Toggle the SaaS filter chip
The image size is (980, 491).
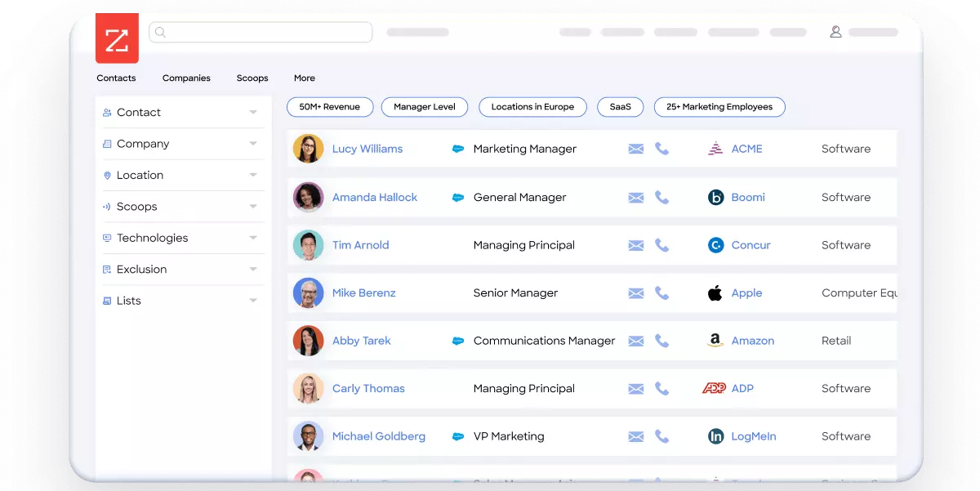pos(620,106)
